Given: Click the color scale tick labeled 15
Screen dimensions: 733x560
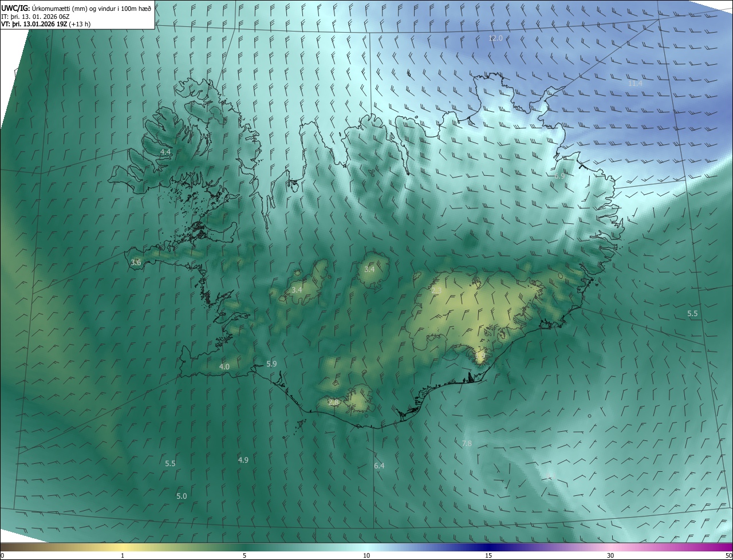Looking at the screenshot, I should click(488, 555).
